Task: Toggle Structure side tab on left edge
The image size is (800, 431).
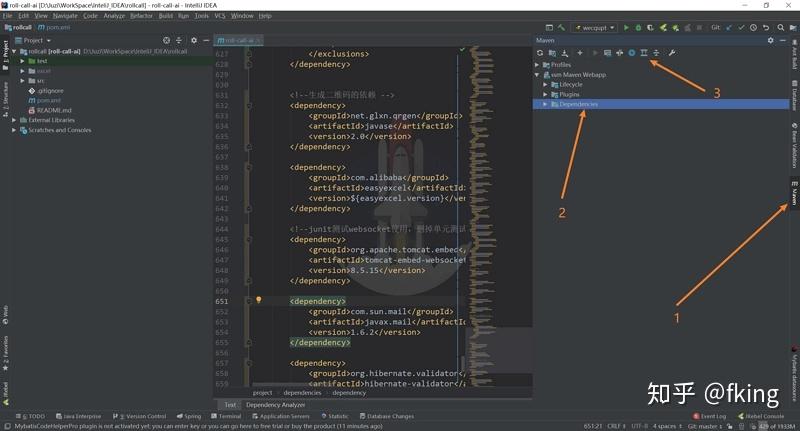Action: [6, 99]
